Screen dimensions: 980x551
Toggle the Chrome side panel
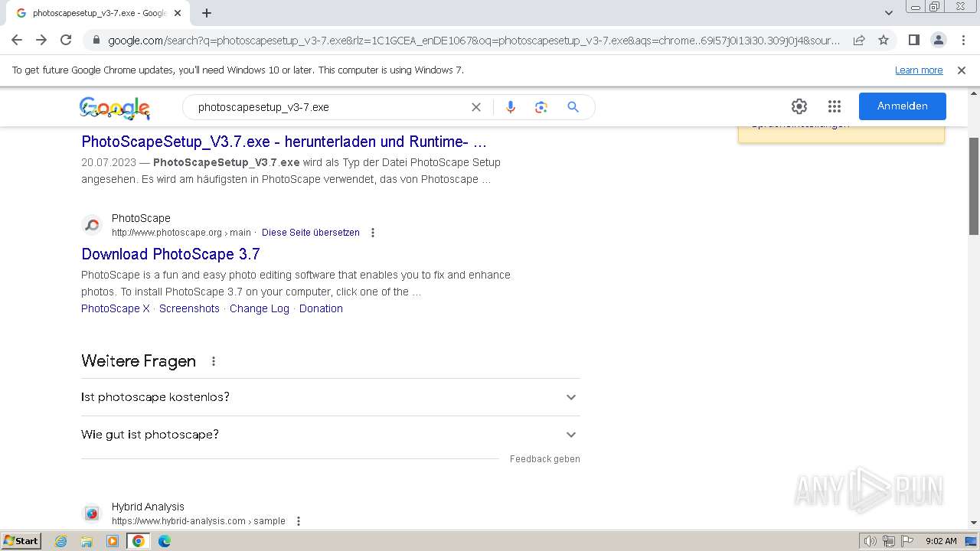coord(914,40)
